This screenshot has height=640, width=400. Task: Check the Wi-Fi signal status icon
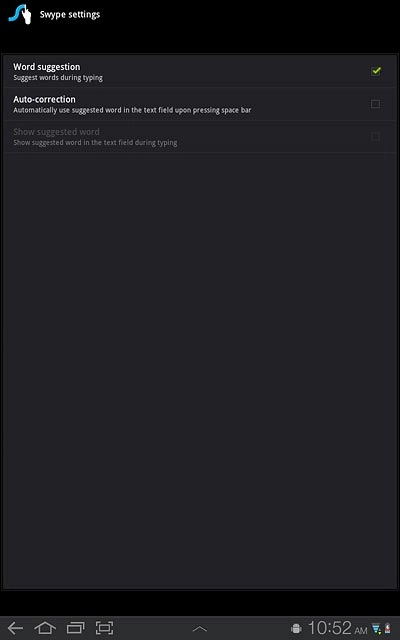376,629
